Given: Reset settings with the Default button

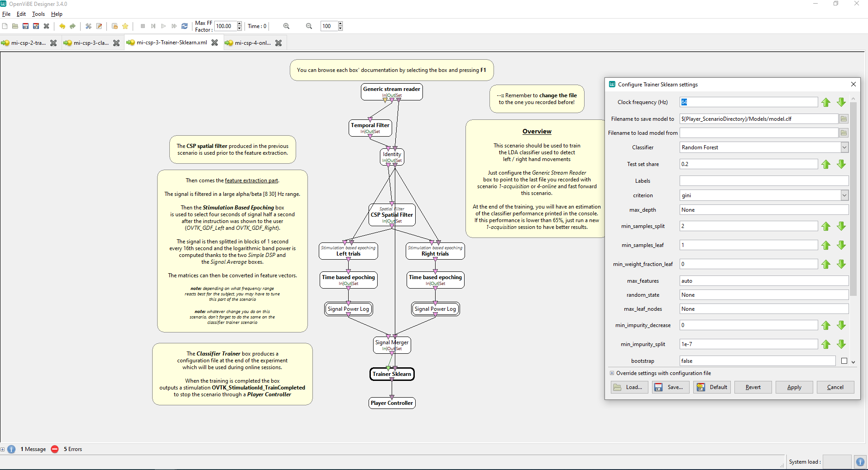Looking at the screenshot, I should click(x=712, y=387).
